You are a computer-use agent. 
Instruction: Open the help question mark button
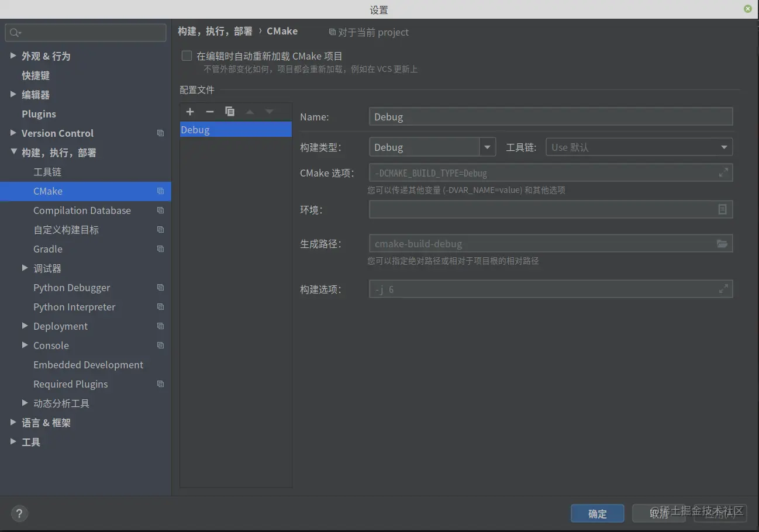(19, 514)
